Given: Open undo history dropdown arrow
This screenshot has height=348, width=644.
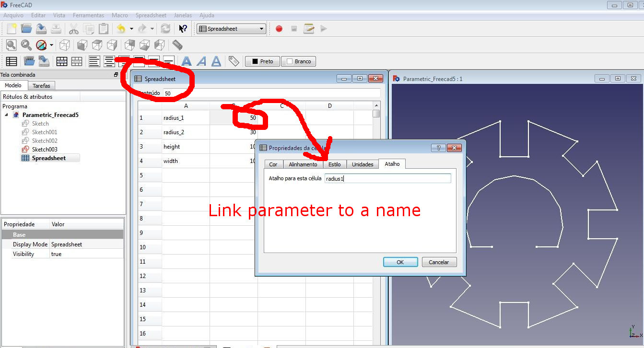Looking at the screenshot, I should coord(131,29).
